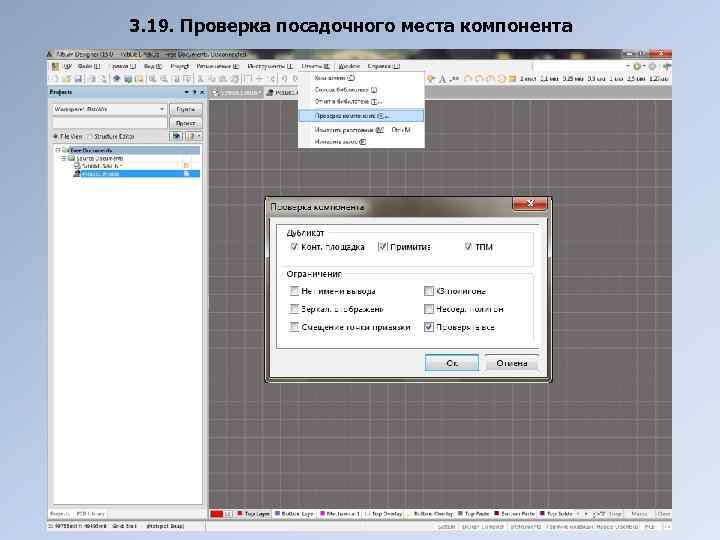Click the red current layer color swatch
The height and width of the screenshot is (540, 720).
click(x=216, y=514)
